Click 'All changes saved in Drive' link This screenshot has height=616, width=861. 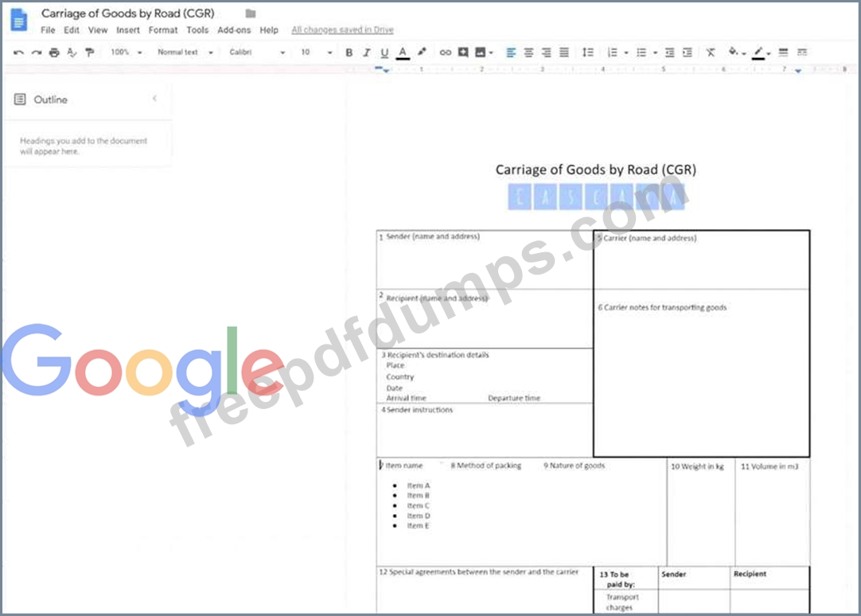point(343,29)
